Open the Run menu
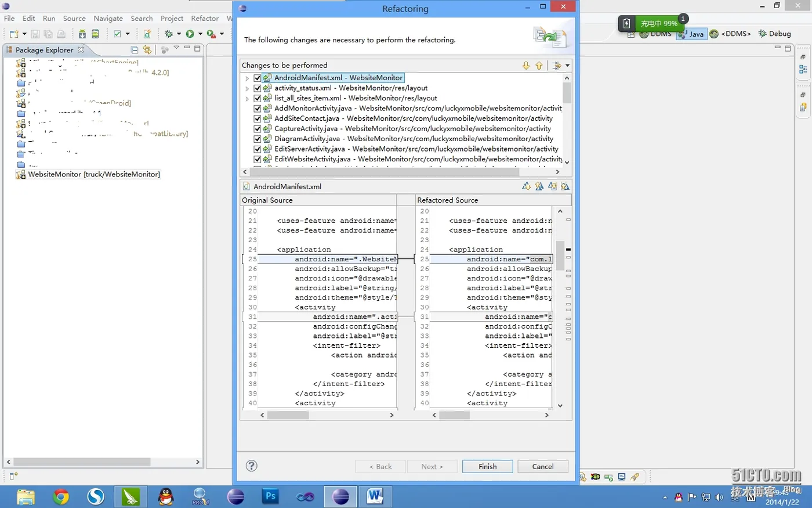 [49, 19]
